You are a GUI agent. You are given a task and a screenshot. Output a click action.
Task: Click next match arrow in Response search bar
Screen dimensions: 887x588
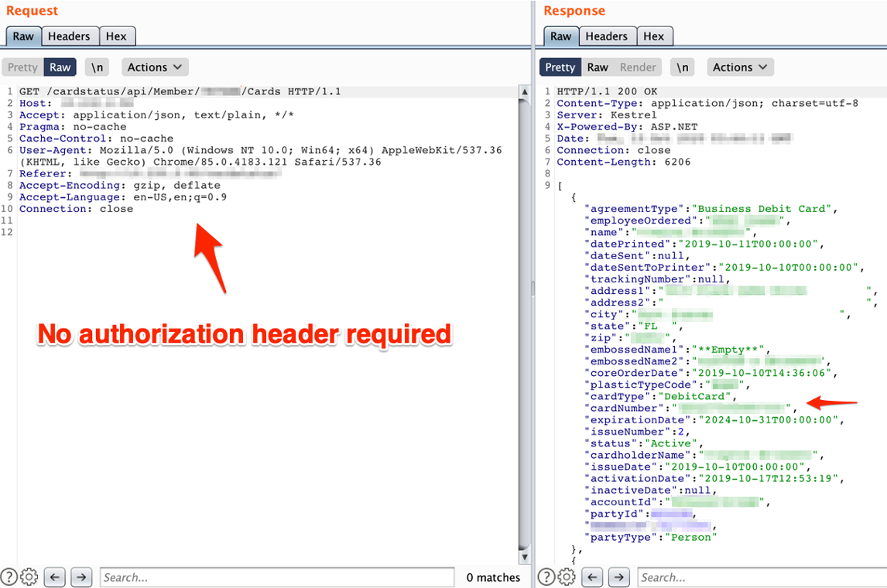point(619,577)
